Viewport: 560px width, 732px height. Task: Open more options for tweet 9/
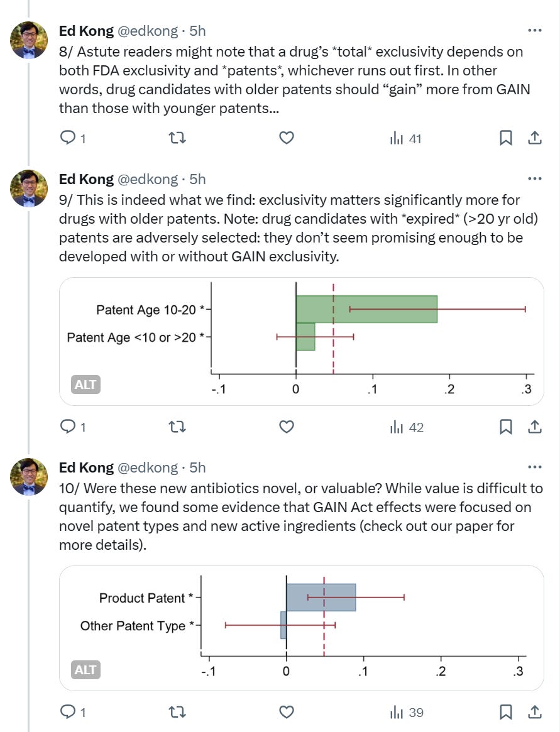pyautogui.click(x=535, y=179)
